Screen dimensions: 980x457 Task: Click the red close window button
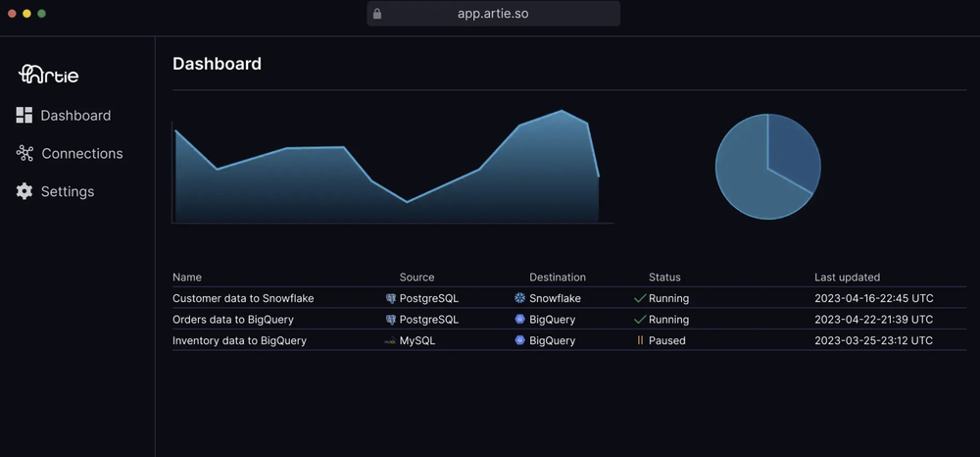[x=12, y=13]
